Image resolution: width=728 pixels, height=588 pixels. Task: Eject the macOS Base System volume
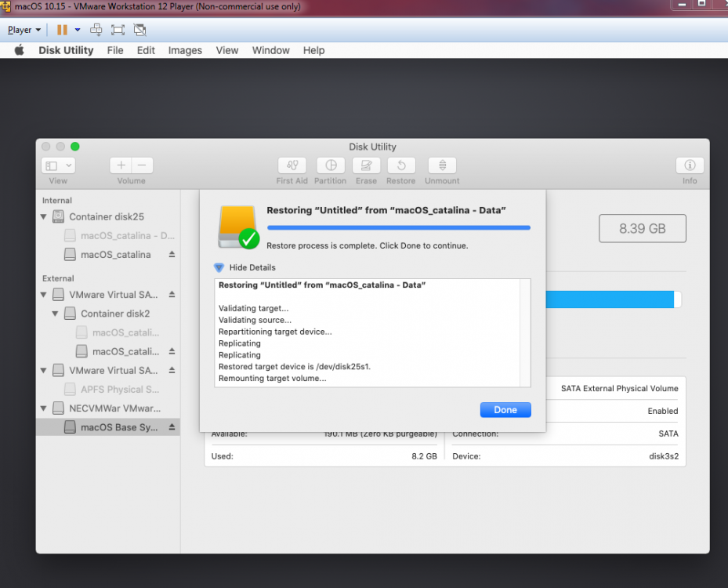(x=172, y=426)
